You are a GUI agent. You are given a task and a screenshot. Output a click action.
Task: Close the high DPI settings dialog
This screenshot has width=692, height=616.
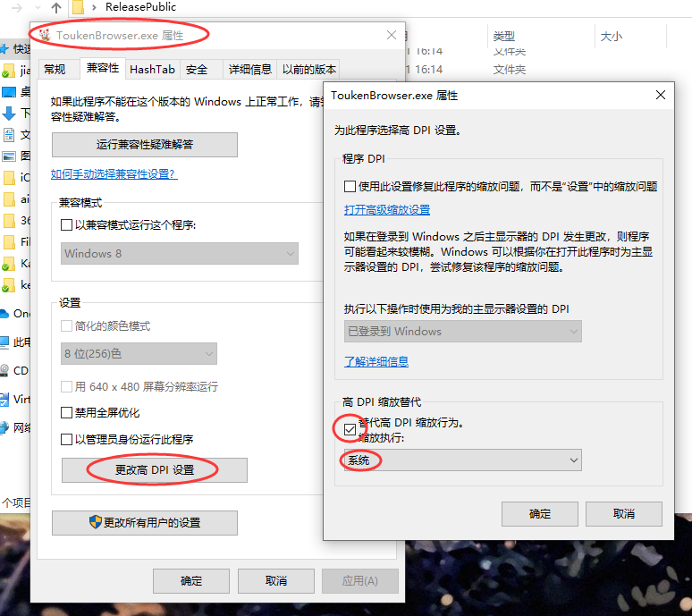(661, 95)
